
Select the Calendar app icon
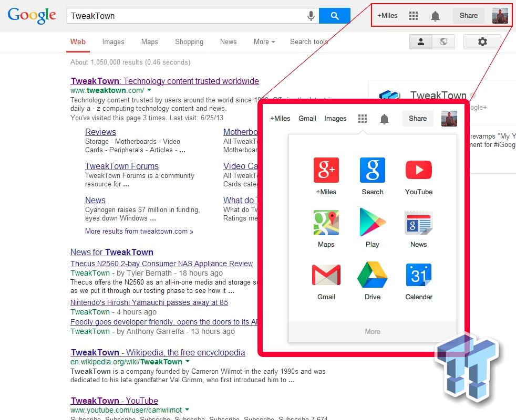(x=418, y=275)
